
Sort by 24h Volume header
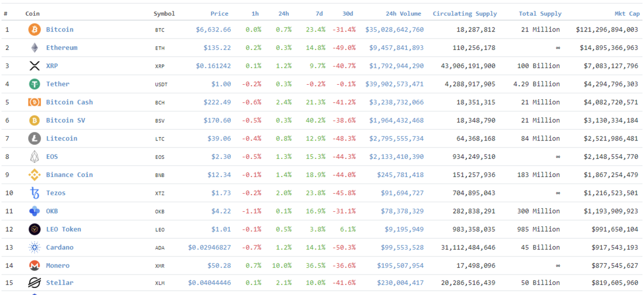pyautogui.click(x=404, y=13)
